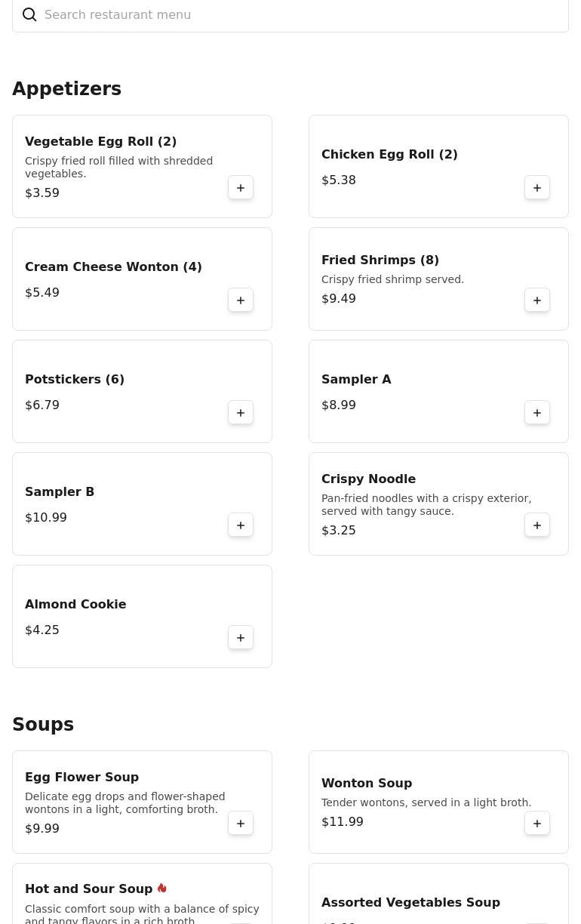Focus the Search restaurant menu field
Screen dimensions: 581x924
(290, 15)
